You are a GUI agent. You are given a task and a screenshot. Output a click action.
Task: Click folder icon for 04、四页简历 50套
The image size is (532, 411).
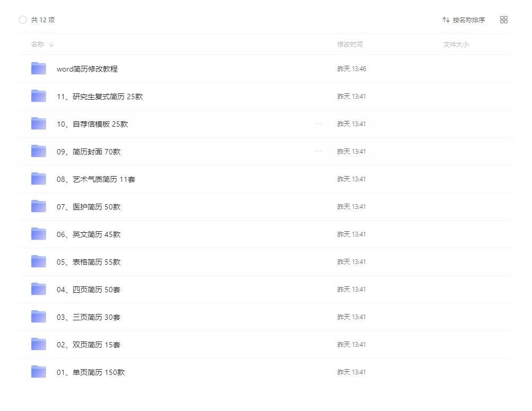tap(39, 289)
